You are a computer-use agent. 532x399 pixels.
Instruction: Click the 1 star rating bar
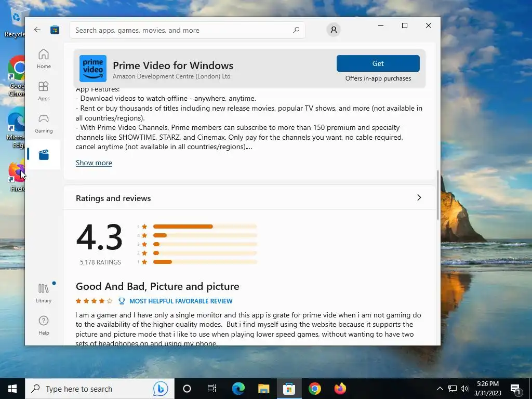(x=205, y=262)
